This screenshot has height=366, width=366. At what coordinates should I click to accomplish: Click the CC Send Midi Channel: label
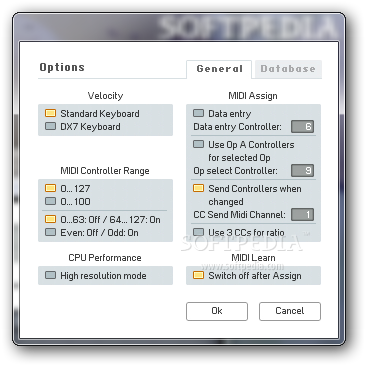(239, 215)
